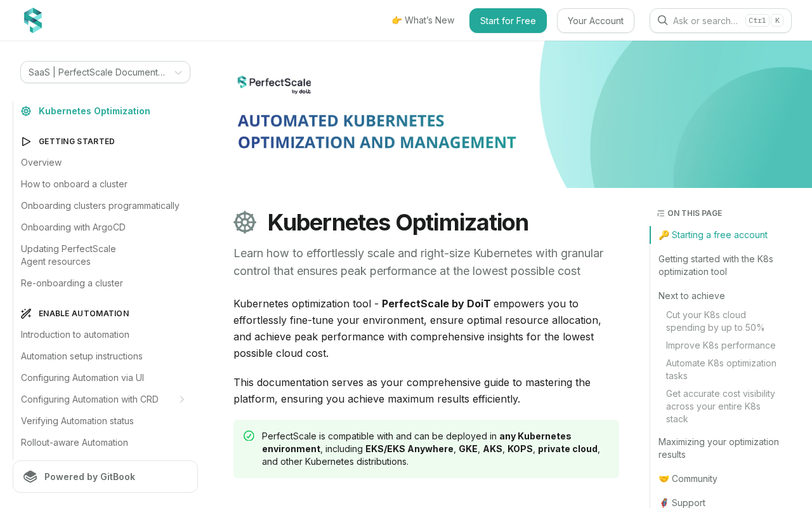Click the PerfectScale banner image
Image resolution: width=812 pixels, height=508 pixels.
(x=523, y=114)
